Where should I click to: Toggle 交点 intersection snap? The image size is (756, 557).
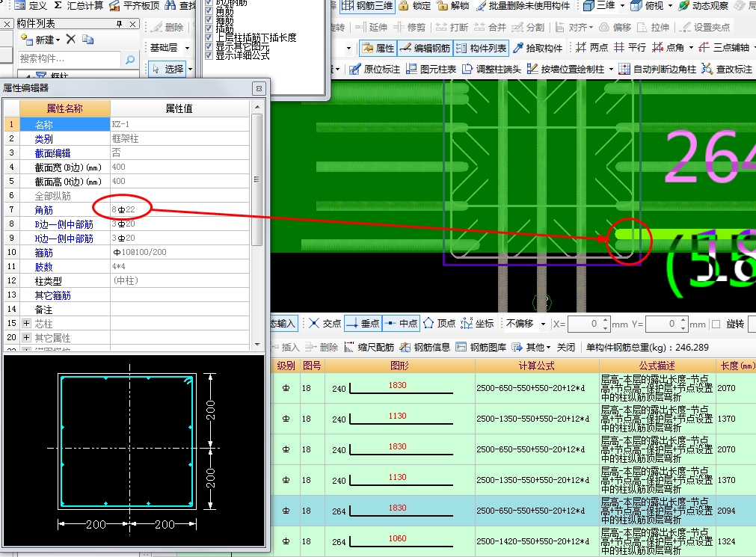coord(325,323)
